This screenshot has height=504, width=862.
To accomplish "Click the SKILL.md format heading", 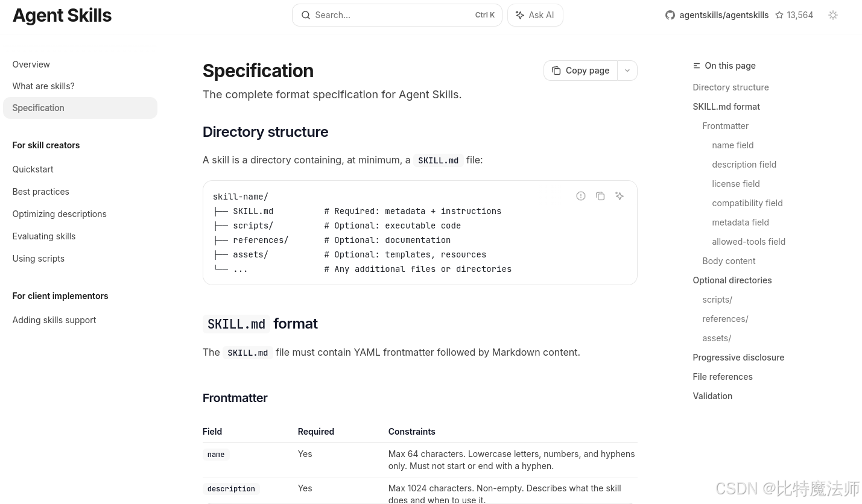I will tap(260, 324).
